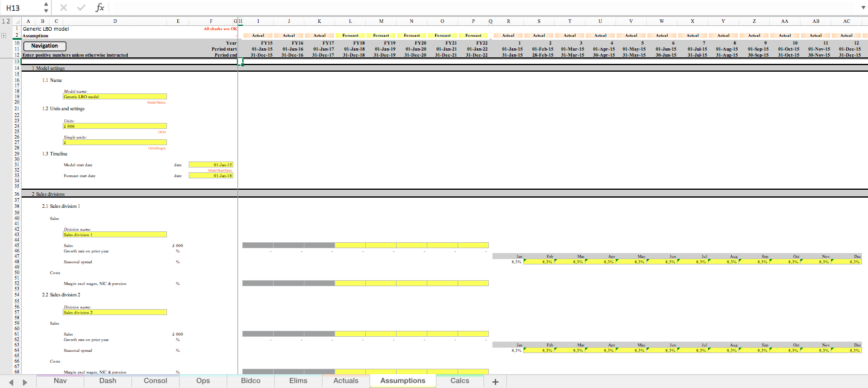Image resolution: width=868 pixels, height=388 pixels.
Task: Select outline level 2 button
Action: point(9,20)
